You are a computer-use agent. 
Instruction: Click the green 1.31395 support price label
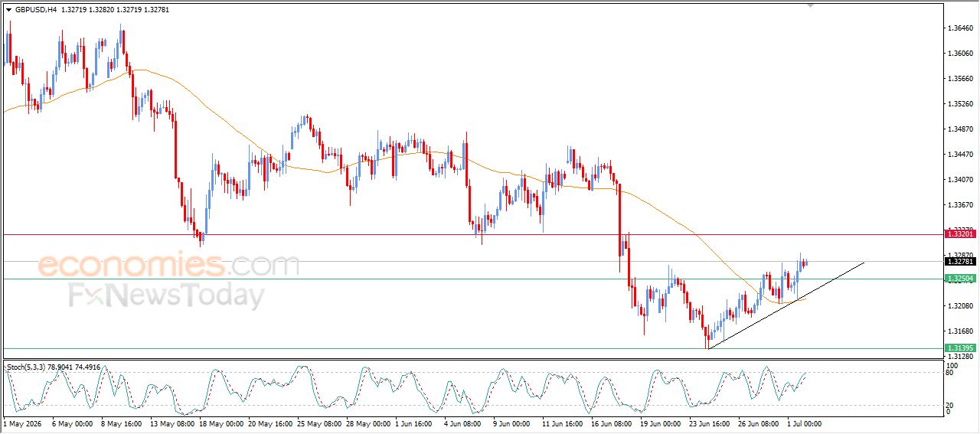[x=960, y=348]
